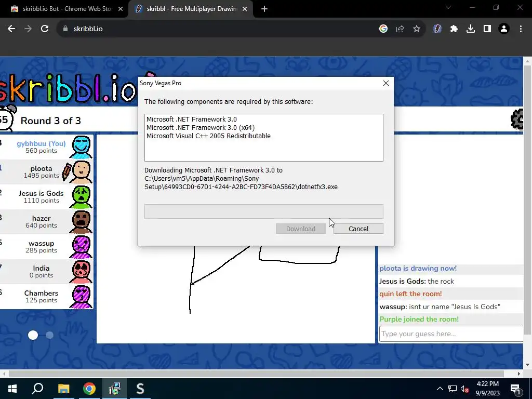The image size is (532, 399).
Task: Click 'Purple joined the room!' message
Action: click(x=419, y=320)
